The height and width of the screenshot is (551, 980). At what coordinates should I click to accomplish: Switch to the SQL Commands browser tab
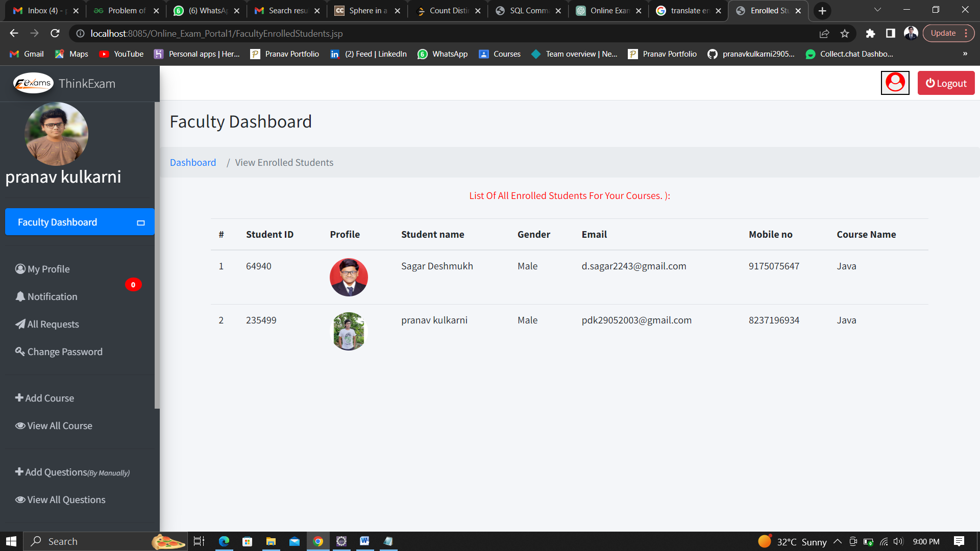tap(527, 10)
